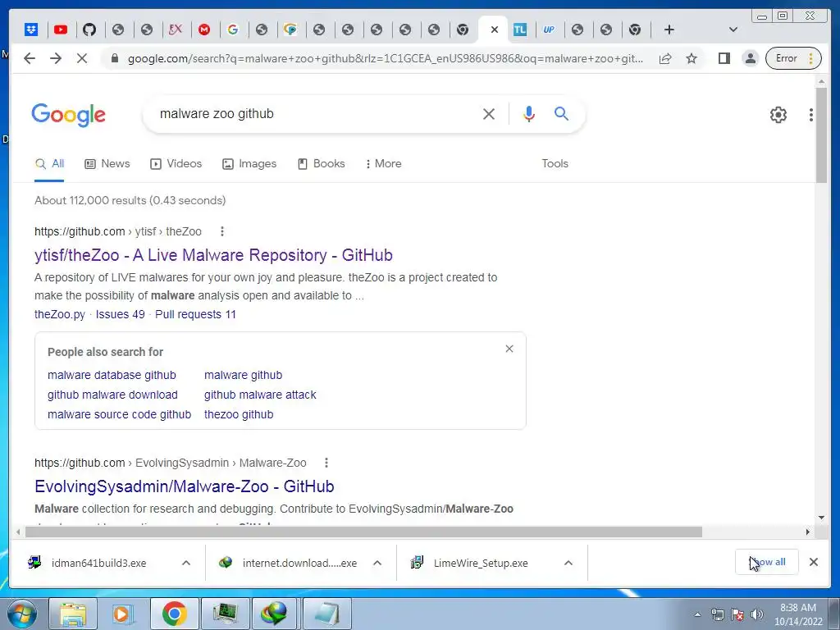The image size is (840, 630).
Task: Open Windows Explorer from taskbar
Action: (73, 614)
